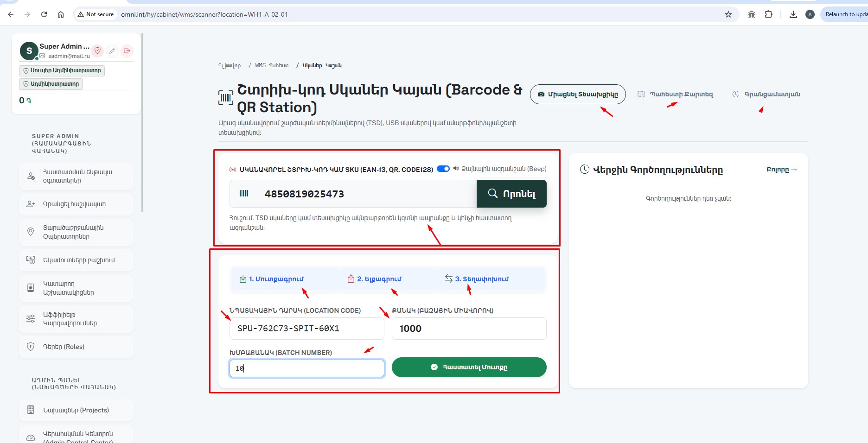Open the browser downloads icon
The height and width of the screenshot is (443, 868).
click(x=793, y=14)
